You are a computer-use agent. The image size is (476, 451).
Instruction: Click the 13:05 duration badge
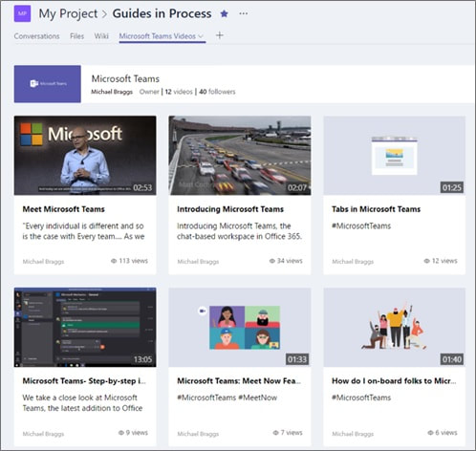pos(142,359)
